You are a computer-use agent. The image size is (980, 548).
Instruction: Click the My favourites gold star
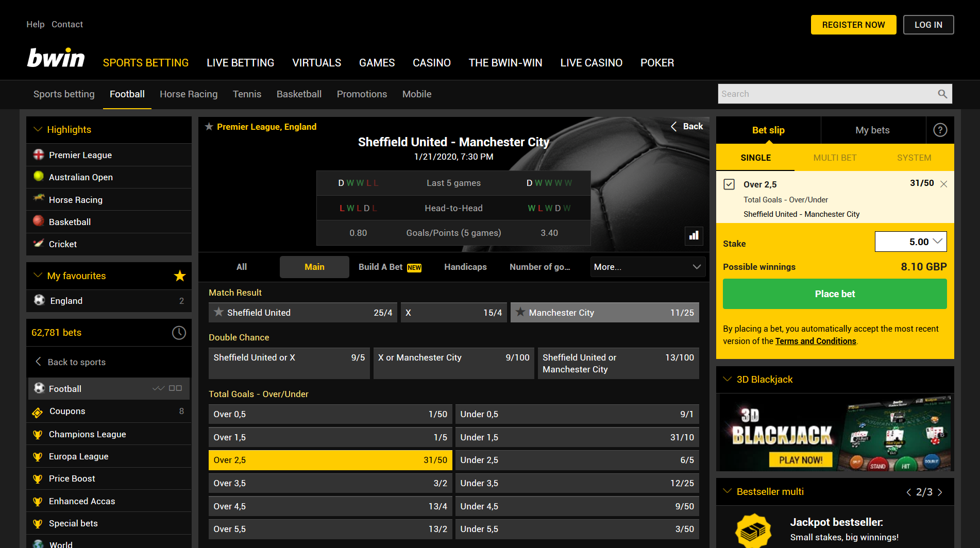coord(179,276)
